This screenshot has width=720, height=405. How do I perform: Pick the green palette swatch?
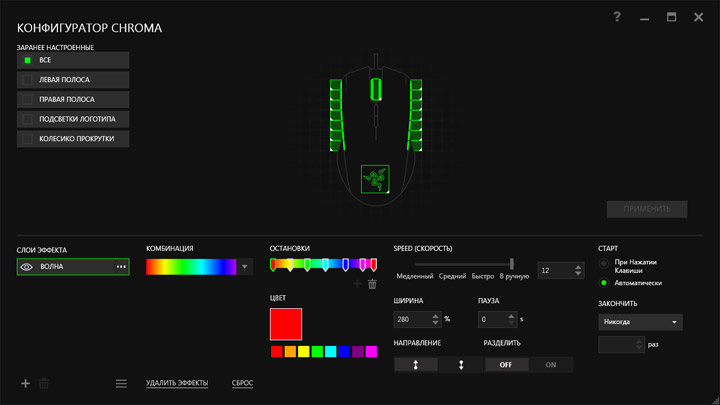click(x=317, y=352)
